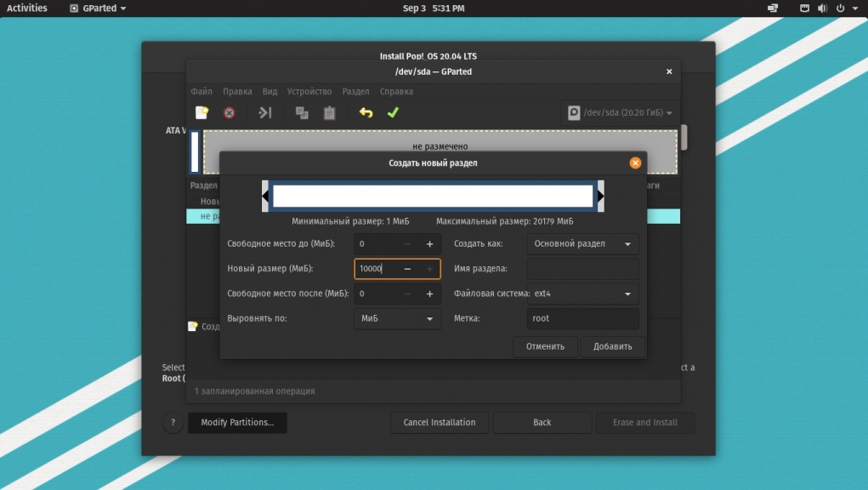Expand the 'Выровнять по' МиБ dropdown
Image resolution: width=868 pixels, height=490 pixels.
pos(396,318)
